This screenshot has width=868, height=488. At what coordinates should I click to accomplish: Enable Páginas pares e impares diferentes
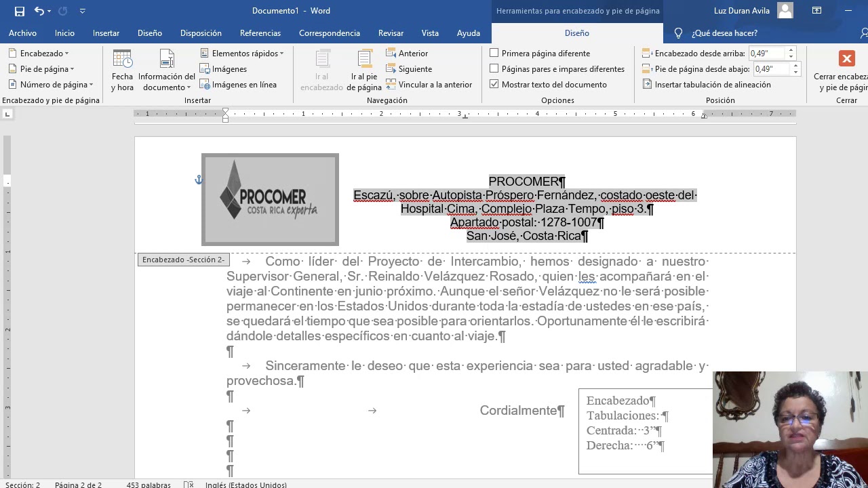[x=494, y=68]
